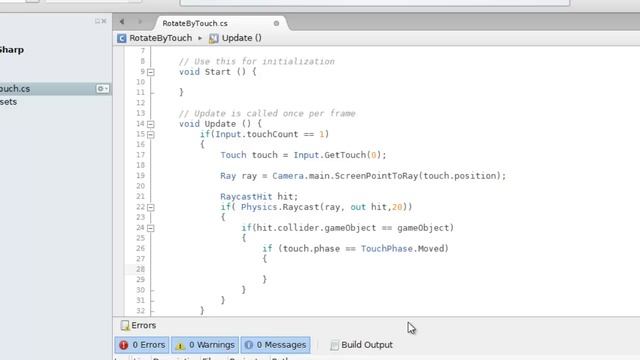Toggle the 0 Errors filter

click(142, 345)
